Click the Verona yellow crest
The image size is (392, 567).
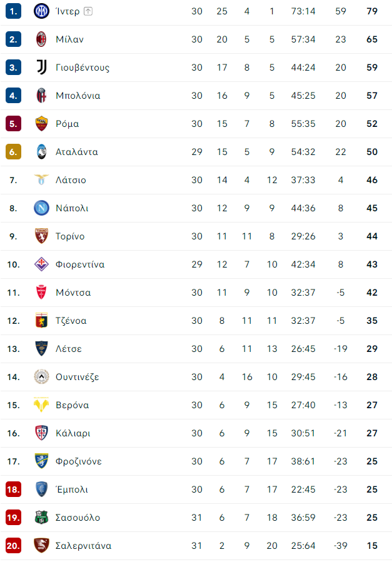tap(41, 404)
